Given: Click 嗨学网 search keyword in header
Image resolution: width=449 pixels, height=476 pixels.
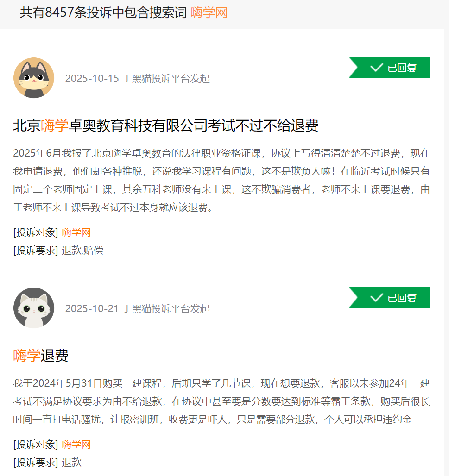Looking at the screenshot, I should click(x=209, y=13).
